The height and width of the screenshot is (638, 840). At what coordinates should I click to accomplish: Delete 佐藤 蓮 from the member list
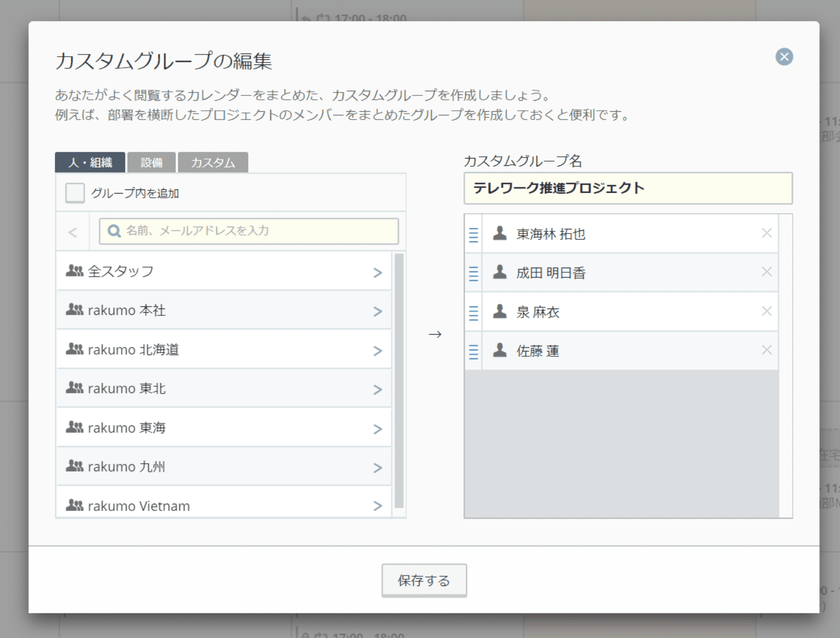click(766, 350)
